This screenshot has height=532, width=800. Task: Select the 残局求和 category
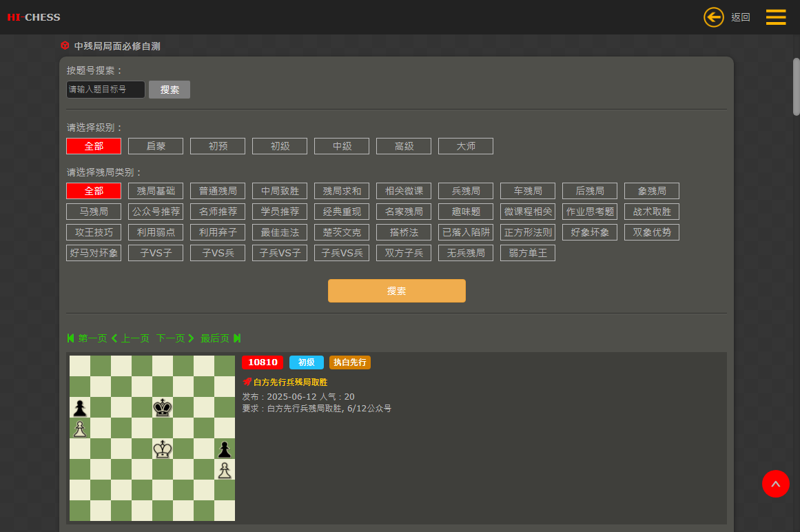pyautogui.click(x=342, y=191)
